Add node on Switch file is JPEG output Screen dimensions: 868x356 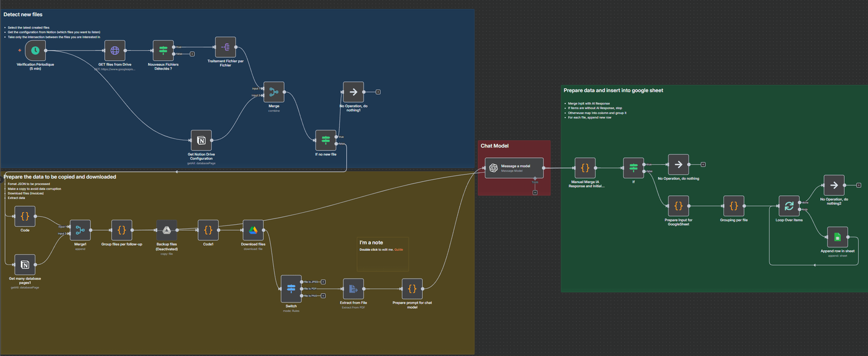tap(323, 281)
